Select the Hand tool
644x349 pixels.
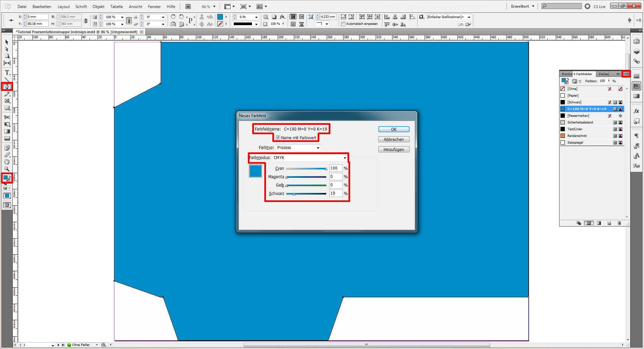pyautogui.click(x=7, y=161)
